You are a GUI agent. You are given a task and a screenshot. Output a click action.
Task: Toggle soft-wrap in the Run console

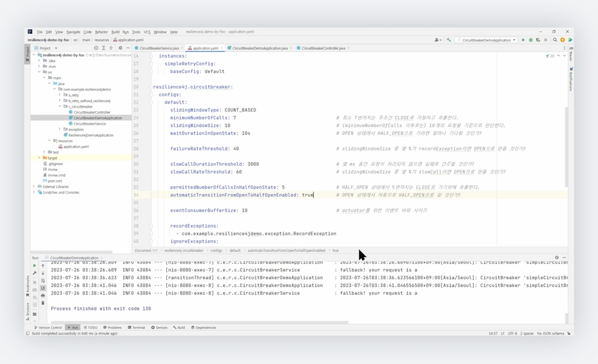click(x=43, y=281)
